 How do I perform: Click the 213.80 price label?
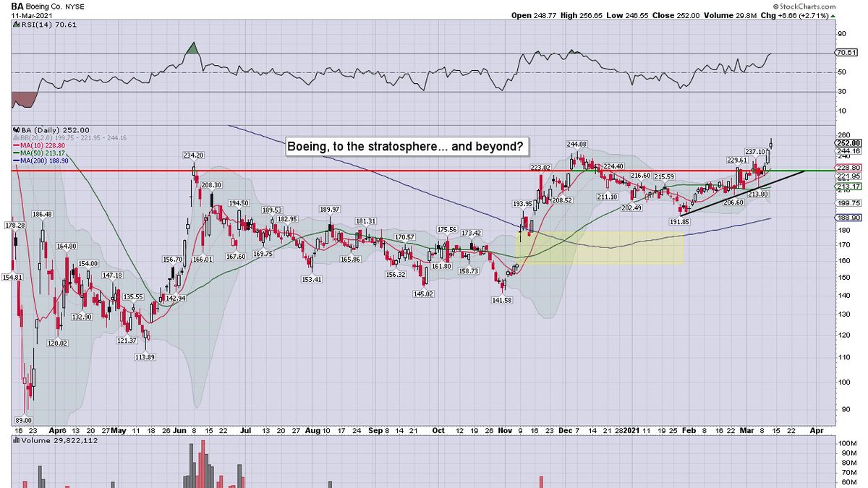[757, 194]
